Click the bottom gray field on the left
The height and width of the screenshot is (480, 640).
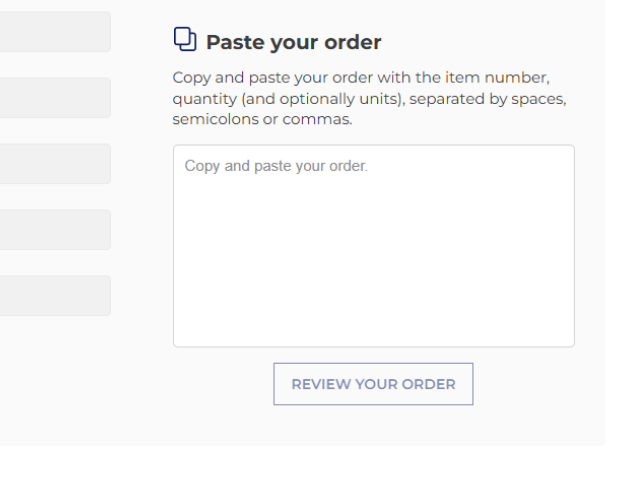coord(55,296)
